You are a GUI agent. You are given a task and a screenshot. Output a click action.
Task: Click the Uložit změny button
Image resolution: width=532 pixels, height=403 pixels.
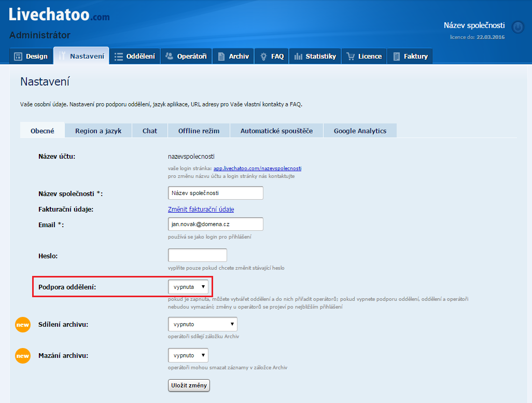[x=189, y=385]
